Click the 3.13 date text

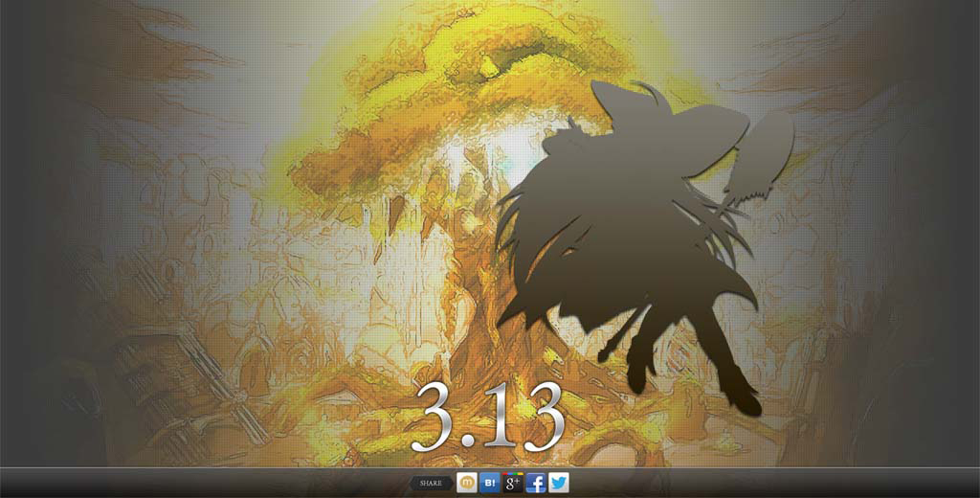coord(488,418)
